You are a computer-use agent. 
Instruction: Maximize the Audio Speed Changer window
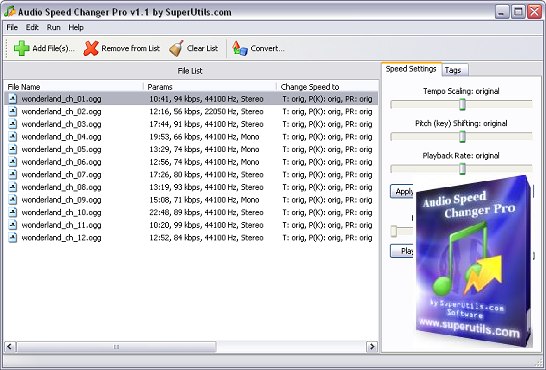click(518, 12)
